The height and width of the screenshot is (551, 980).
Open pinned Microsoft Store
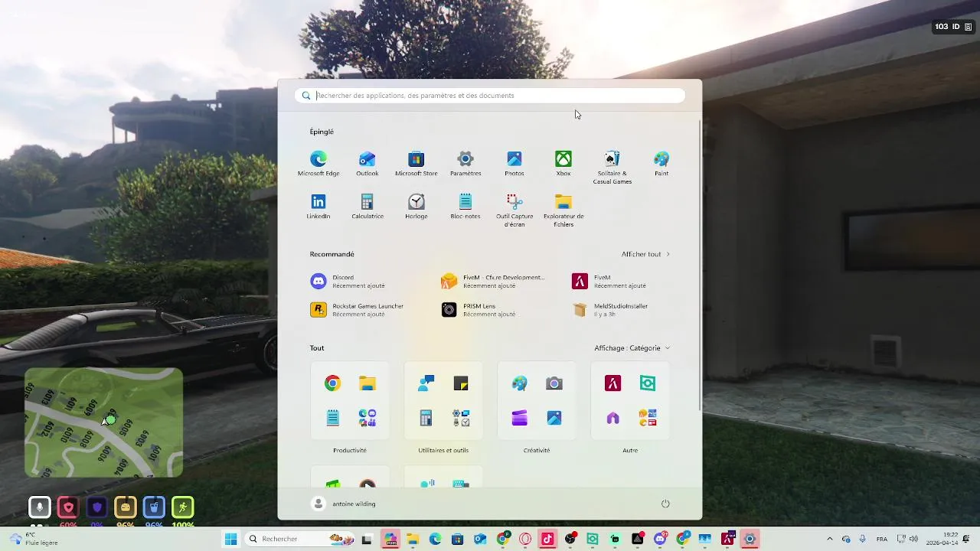(416, 164)
